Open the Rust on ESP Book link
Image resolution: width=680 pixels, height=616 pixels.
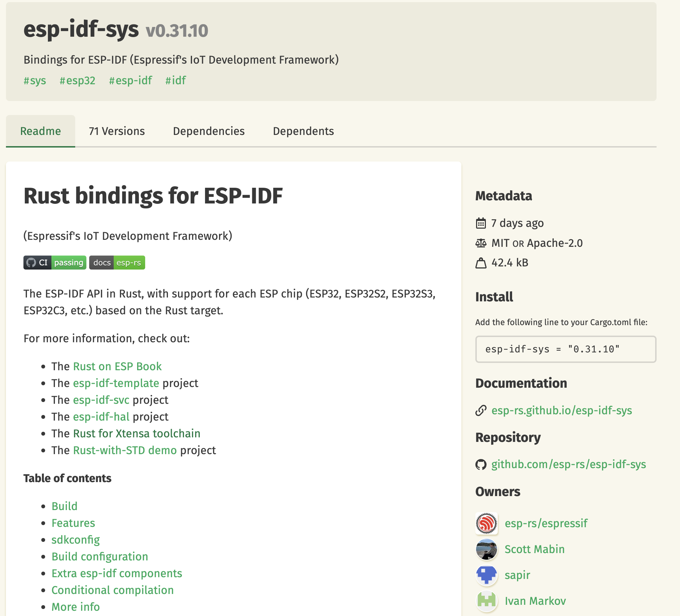[117, 366]
